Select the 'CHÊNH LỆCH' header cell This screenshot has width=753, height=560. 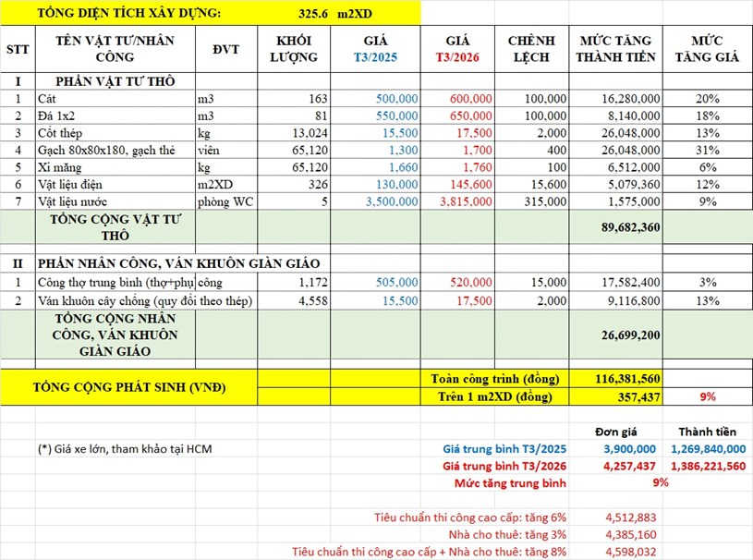pos(530,49)
